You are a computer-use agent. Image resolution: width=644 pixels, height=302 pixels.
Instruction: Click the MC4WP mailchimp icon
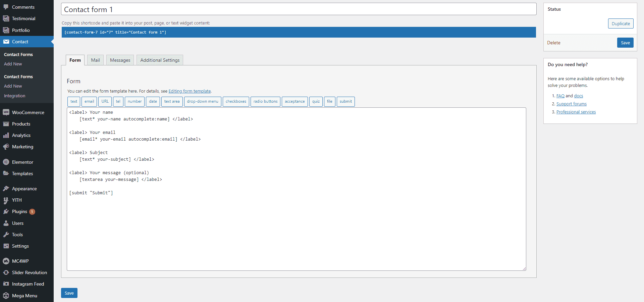(6, 261)
